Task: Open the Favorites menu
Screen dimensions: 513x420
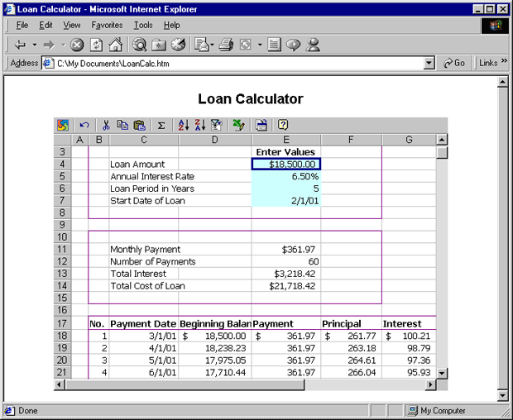Action: coord(107,25)
